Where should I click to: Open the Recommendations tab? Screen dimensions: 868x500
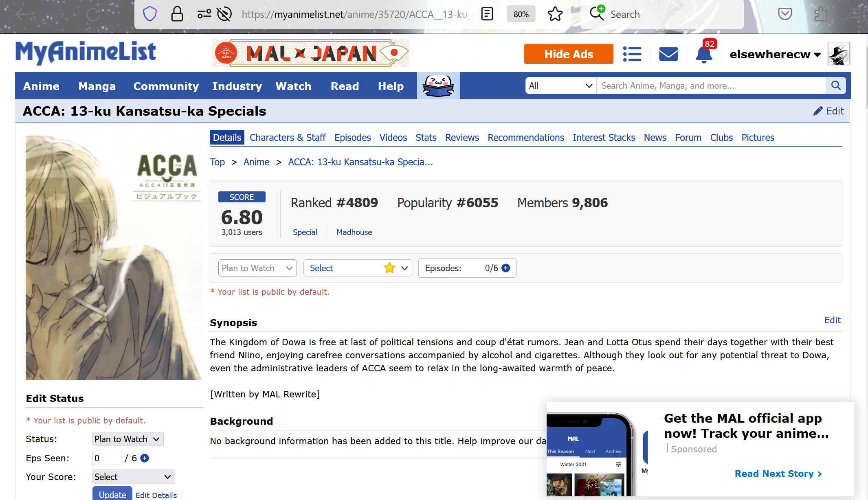click(x=526, y=138)
